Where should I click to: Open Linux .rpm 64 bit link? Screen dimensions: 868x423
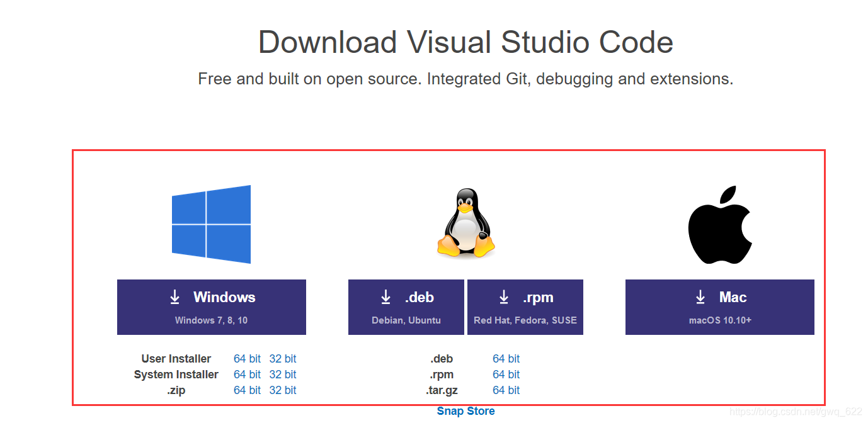(506, 375)
